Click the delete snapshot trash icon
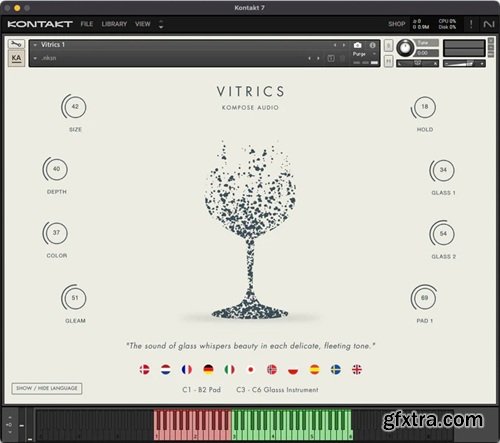This screenshot has width=500, height=443. (x=342, y=59)
